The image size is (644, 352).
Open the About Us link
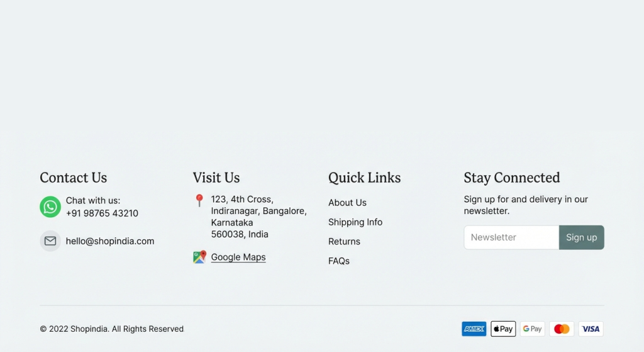347,203
